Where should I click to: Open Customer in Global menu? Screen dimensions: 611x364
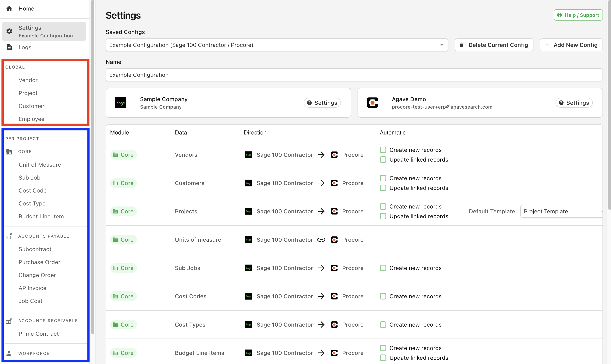click(x=31, y=106)
